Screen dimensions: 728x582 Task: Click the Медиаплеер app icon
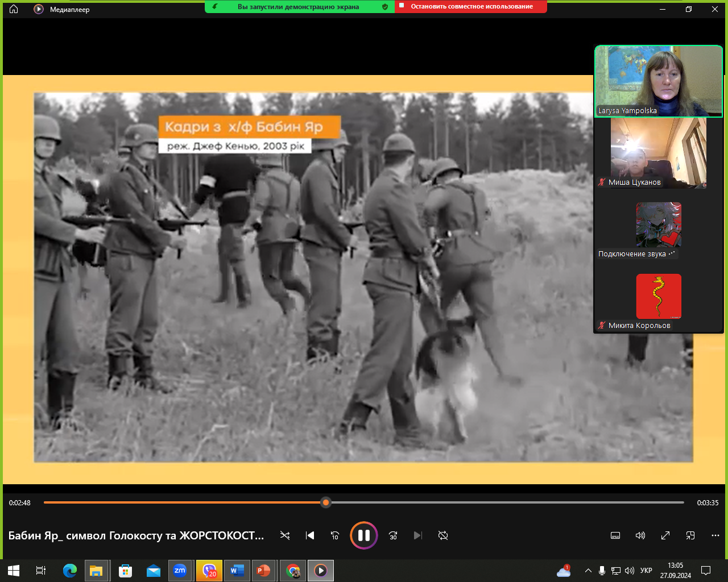[39, 9]
